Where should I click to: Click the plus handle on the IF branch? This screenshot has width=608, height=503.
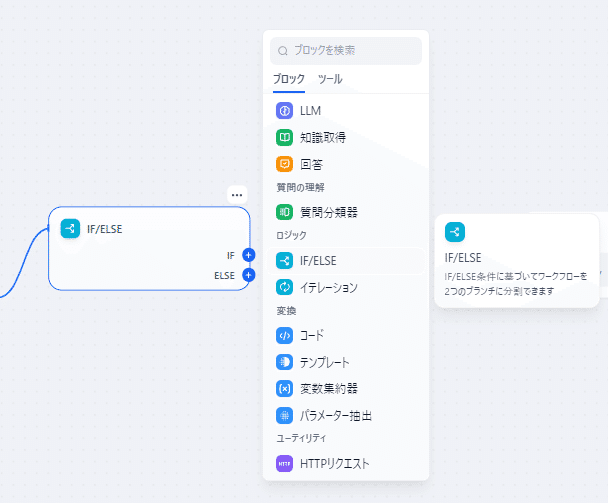click(x=249, y=255)
